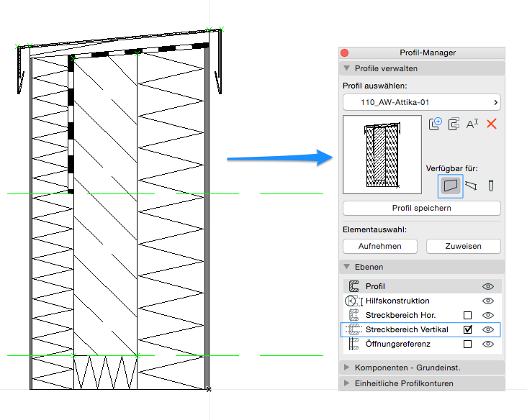Viewport: 527px width, 420px height.
Task: Enable the Streckbereich Hor. checkbox
Action: click(x=468, y=315)
